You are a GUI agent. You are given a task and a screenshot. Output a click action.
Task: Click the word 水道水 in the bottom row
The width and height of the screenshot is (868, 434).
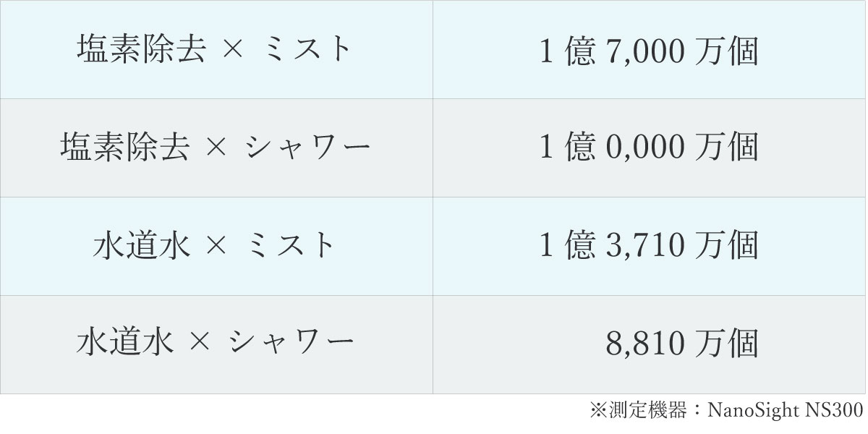point(125,344)
